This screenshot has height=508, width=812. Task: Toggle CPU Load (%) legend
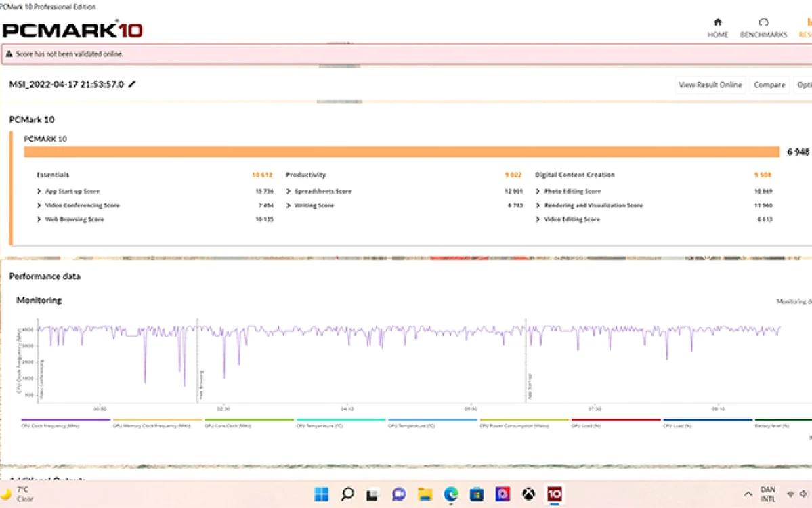708,423
